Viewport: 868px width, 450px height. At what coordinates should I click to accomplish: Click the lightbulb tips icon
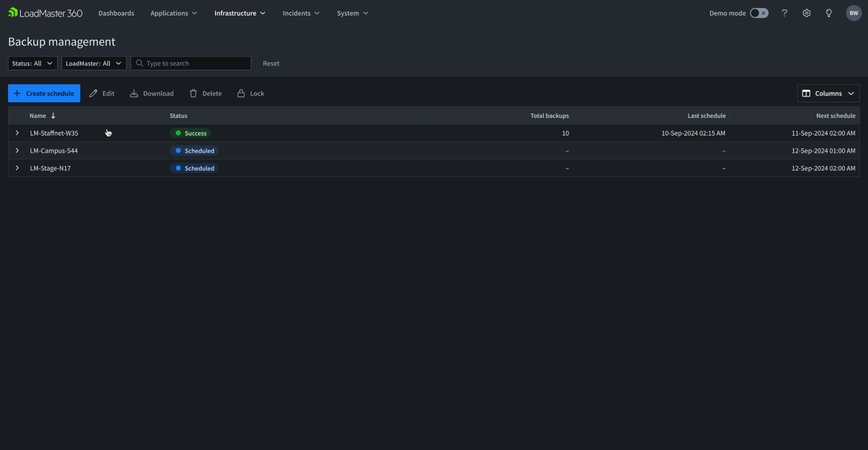pos(829,13)
